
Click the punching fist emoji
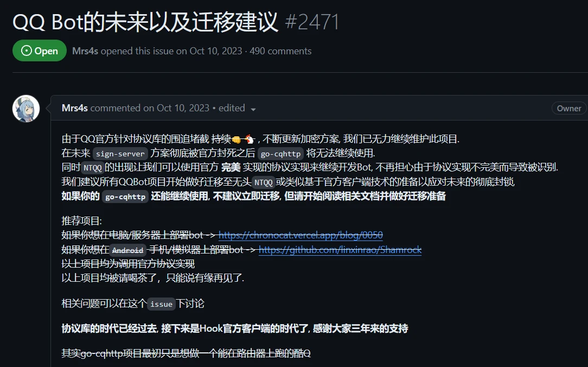click(x=237, y=139)
